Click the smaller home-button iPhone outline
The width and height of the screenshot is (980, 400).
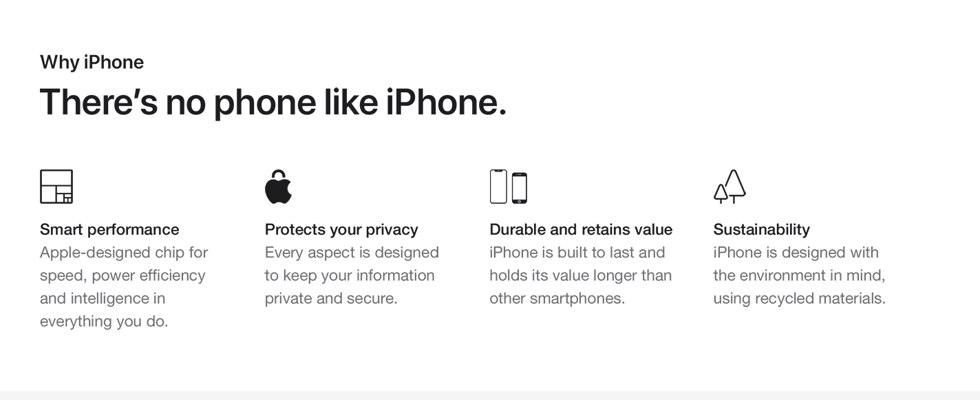click(x=520, y=189)
